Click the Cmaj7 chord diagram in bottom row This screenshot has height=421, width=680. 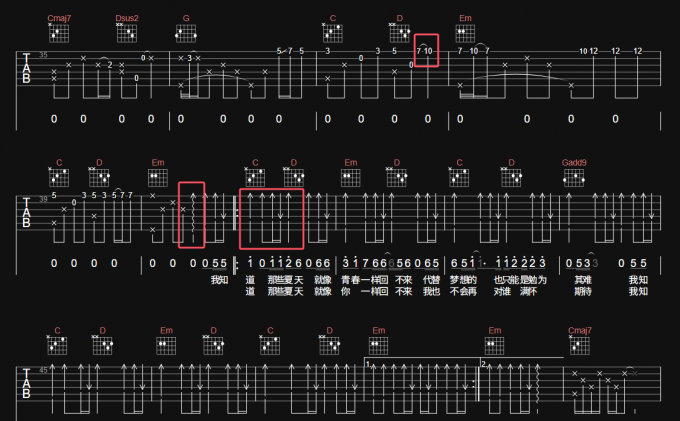click(x=579, y=345)
